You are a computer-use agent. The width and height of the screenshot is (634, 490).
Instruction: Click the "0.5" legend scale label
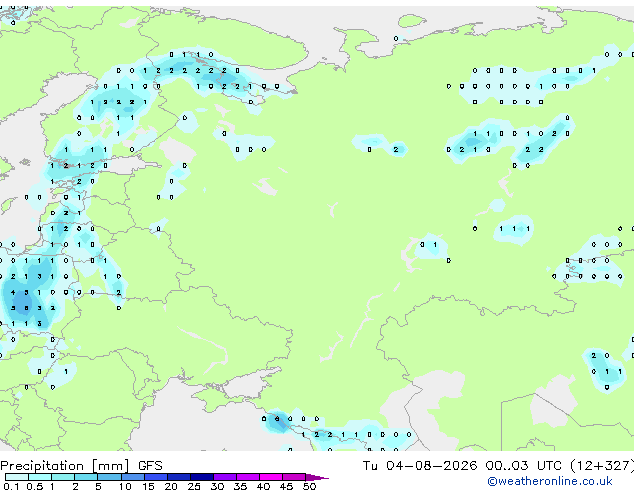point(35,486)
